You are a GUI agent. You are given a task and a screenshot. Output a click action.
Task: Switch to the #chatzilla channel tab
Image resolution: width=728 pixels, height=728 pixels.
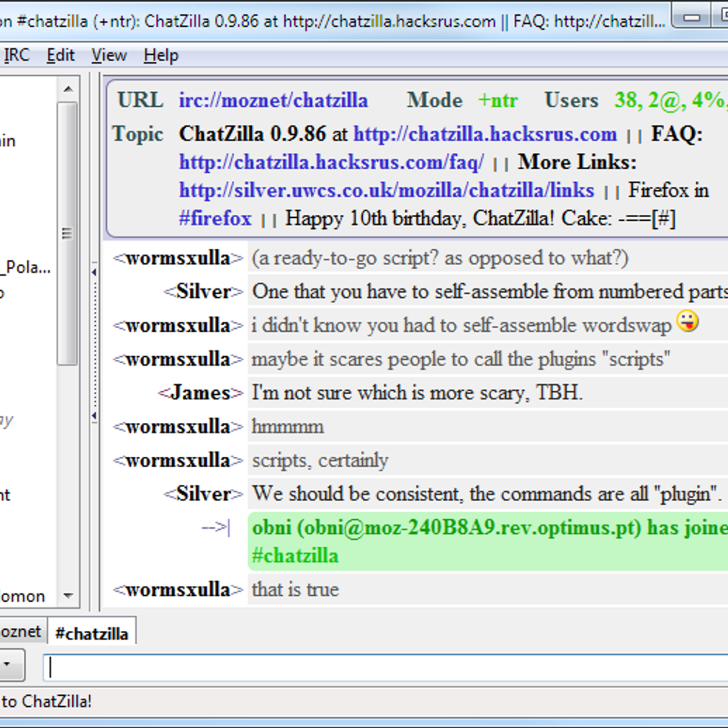[x=92, y=633]
